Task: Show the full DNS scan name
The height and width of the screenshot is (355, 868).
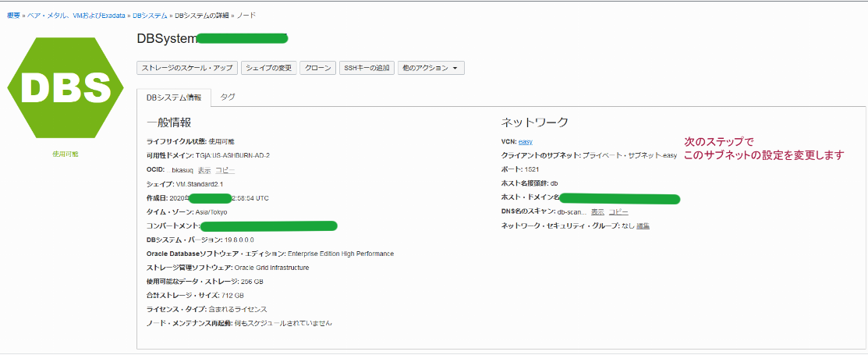Action: coord(597,212)
